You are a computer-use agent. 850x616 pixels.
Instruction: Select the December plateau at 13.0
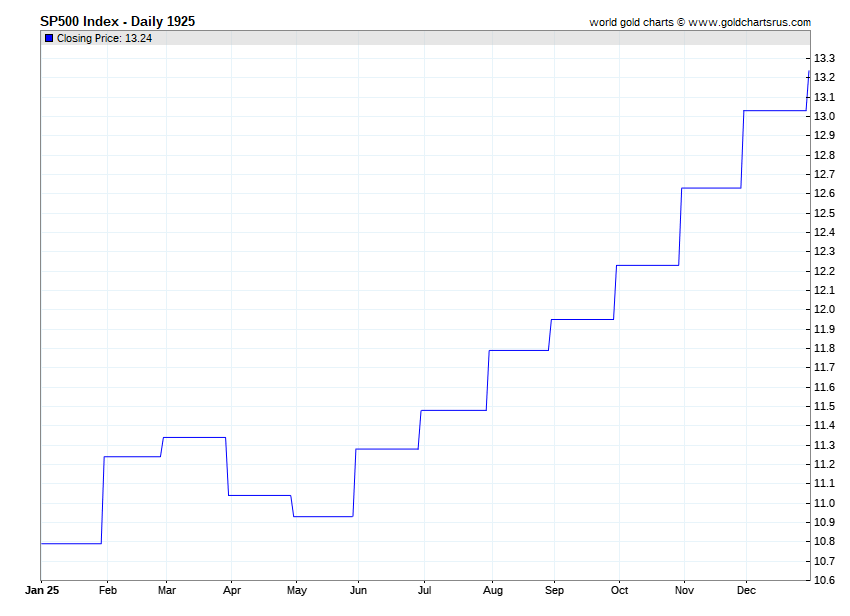[x=774, y=110]
